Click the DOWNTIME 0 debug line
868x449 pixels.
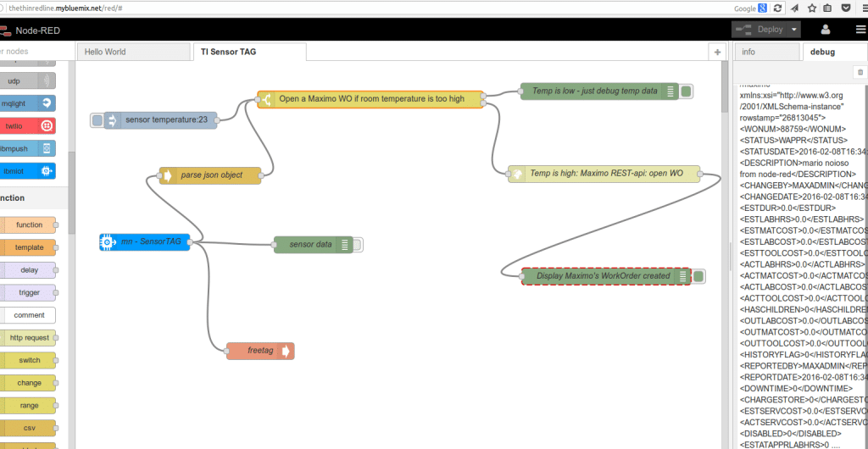[796, 388]
